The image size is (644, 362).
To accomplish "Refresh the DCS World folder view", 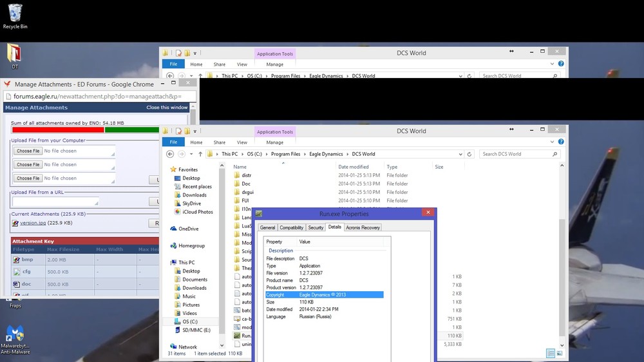I will (469, 154).
